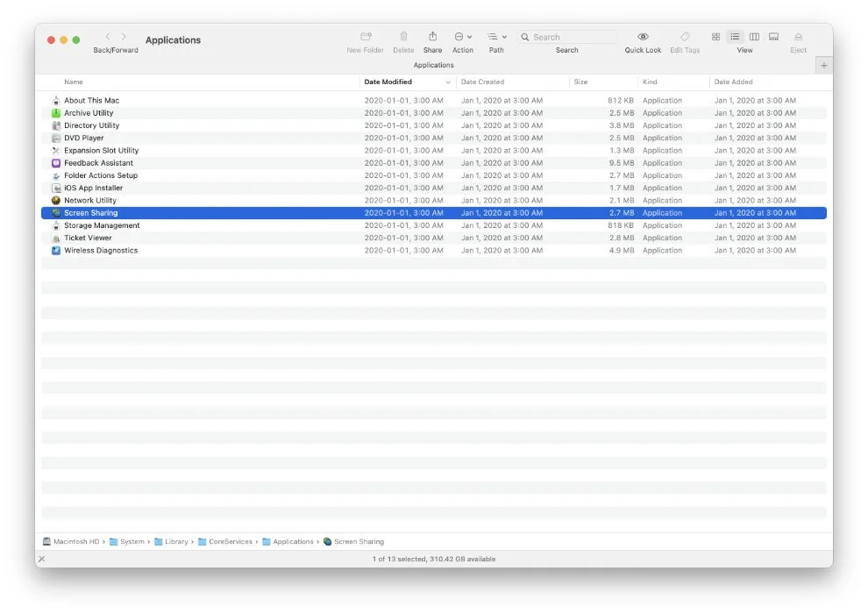The width and height of the screenshot is (868, 614).
Task: Switch to column view
Action: pos(754,37)
